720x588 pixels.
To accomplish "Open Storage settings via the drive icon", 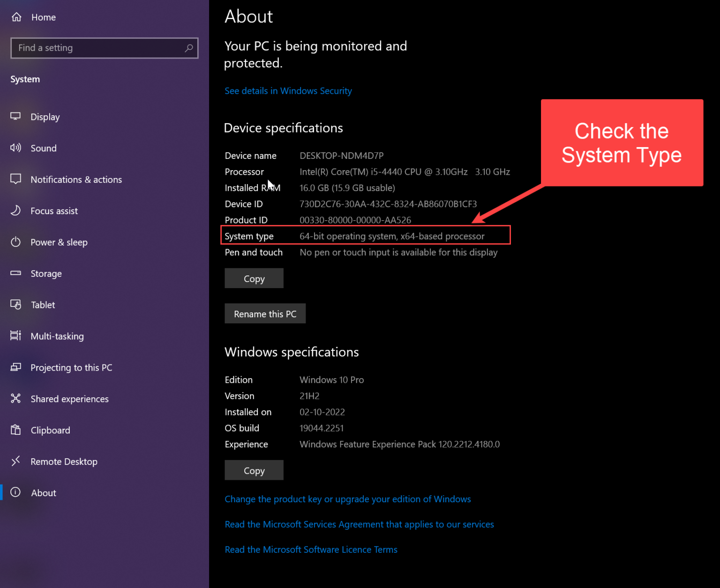I will pos(15,274).
